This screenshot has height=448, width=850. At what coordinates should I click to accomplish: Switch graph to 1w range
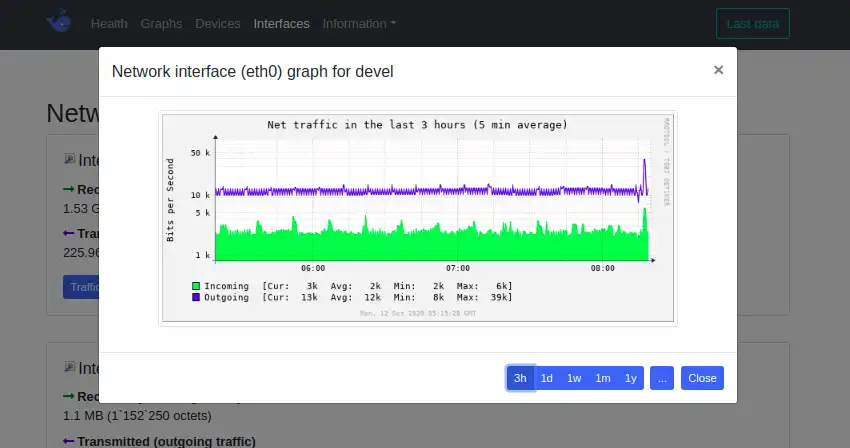coord(574,378)
